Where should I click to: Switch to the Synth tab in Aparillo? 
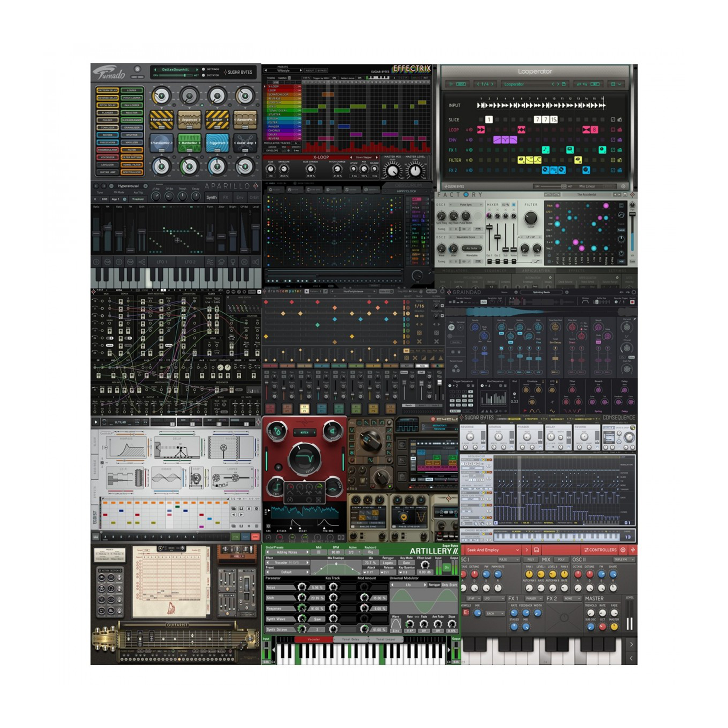211,197
